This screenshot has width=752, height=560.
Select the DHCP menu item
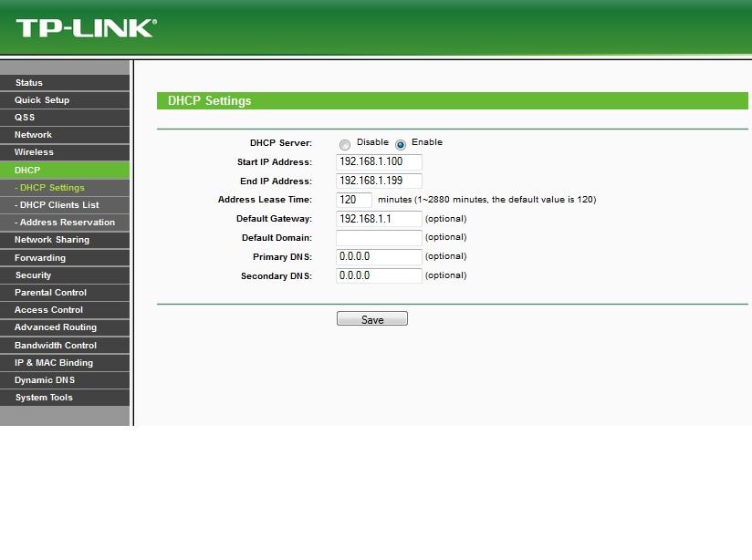(x=65, y=171)
